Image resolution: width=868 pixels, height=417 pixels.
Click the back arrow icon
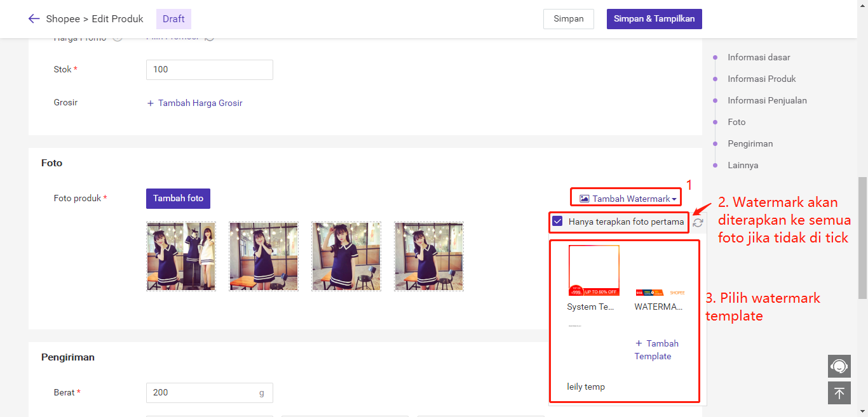[x=34, y=19]
